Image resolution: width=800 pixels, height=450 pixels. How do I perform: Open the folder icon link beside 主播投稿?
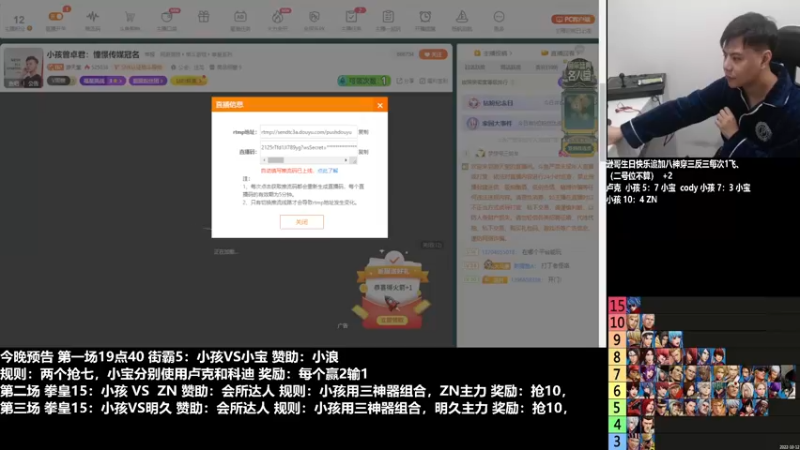[544, 53]
